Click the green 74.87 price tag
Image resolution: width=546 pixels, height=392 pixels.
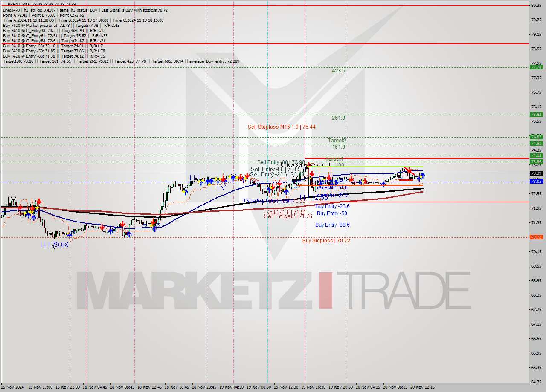tap(536, 137)
